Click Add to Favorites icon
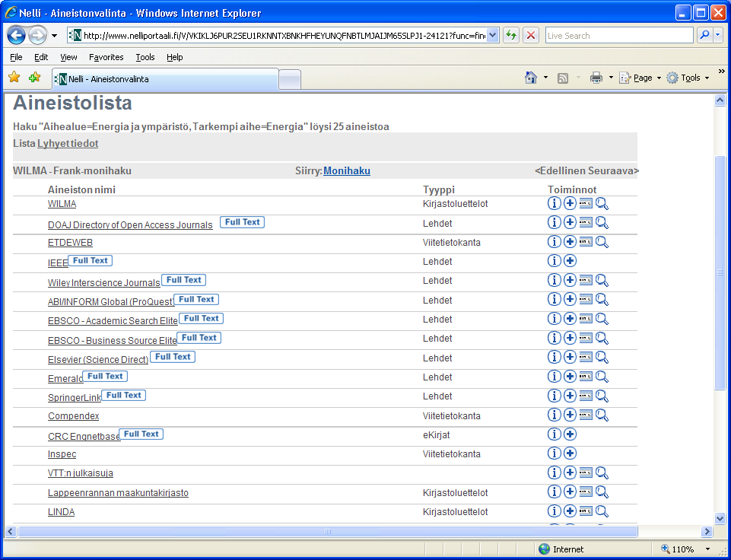This screenshot has height=560, width=731. click(x=34, y=78)
